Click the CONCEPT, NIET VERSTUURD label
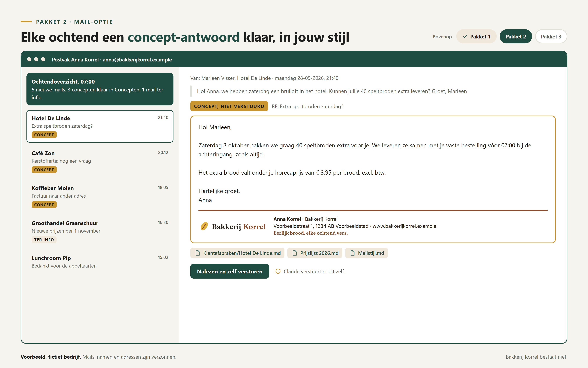588x368 pixels. (229, 106)
